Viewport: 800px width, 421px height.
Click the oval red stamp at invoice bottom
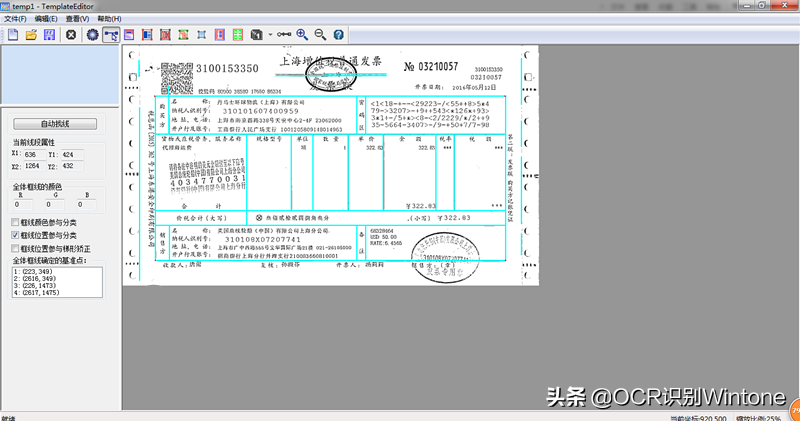point(445,257)
